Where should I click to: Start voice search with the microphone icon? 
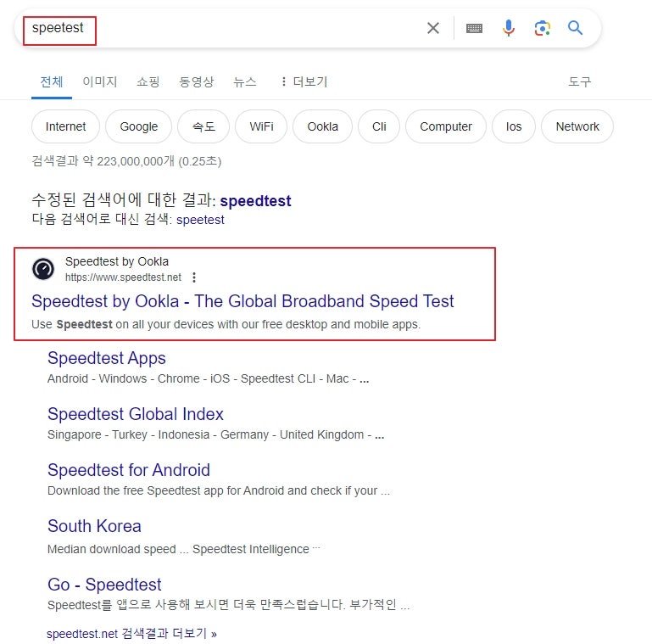coord(508,28)
